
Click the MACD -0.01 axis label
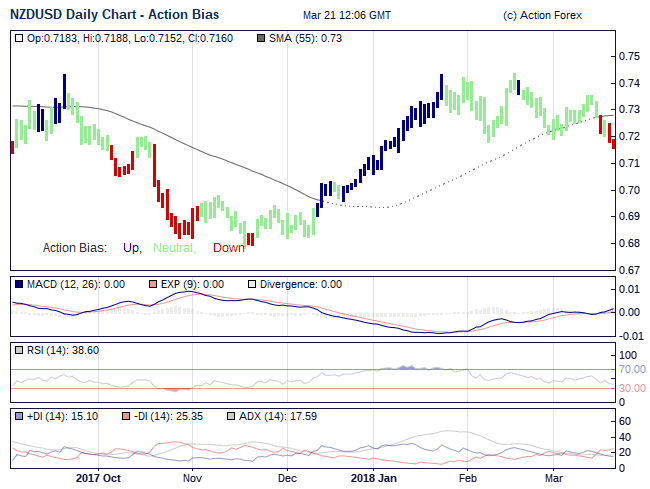coord(631,336)
